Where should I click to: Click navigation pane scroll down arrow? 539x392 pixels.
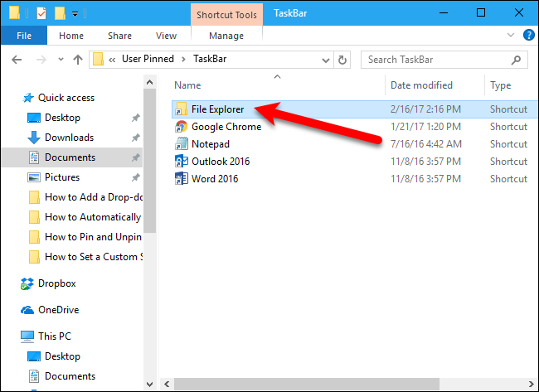[149, 384]
